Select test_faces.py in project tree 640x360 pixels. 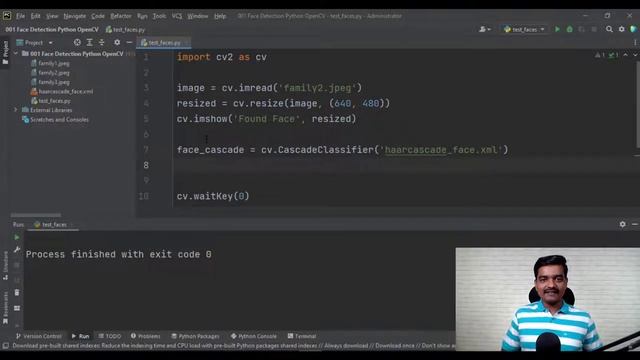[51, 101]
